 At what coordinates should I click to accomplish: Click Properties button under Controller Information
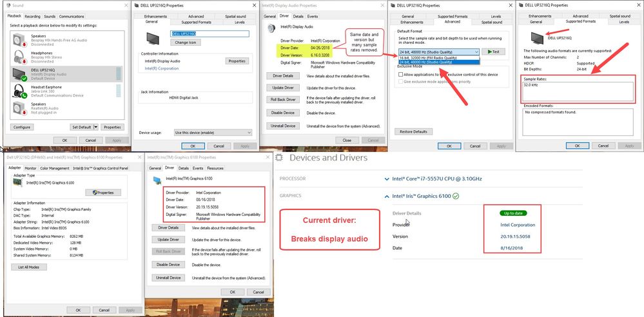(x=237, y=61)
